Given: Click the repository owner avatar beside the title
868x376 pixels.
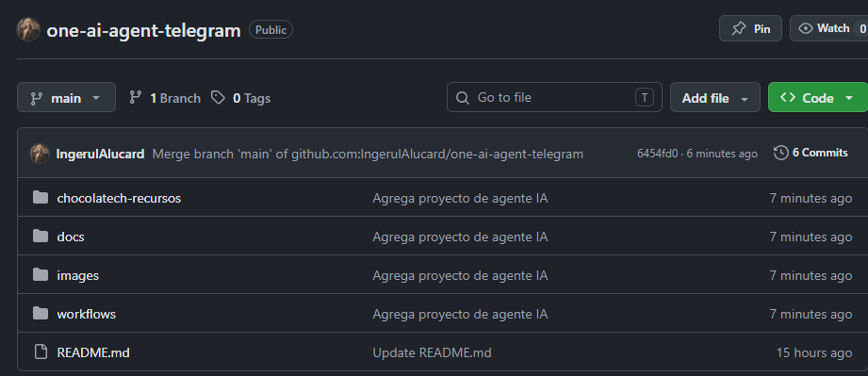Looking at the screenshot, I should click(28, 29).
